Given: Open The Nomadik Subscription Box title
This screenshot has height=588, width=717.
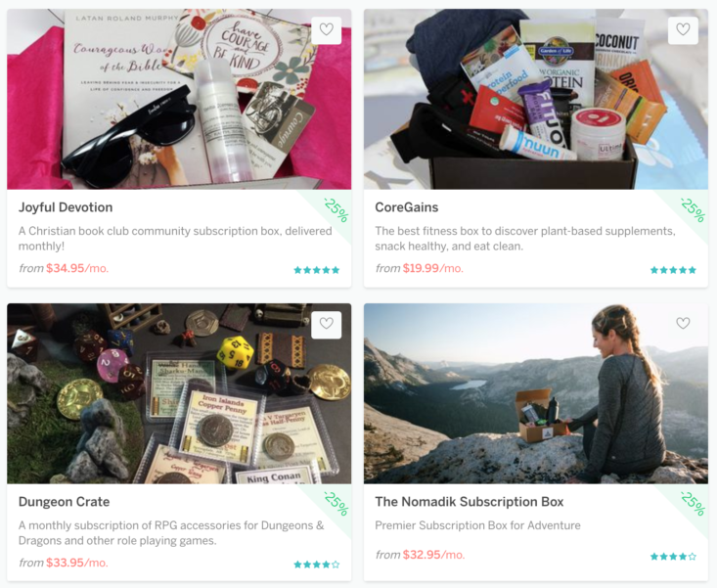Looking at the screenshot, I should click(x=470, y=502).
